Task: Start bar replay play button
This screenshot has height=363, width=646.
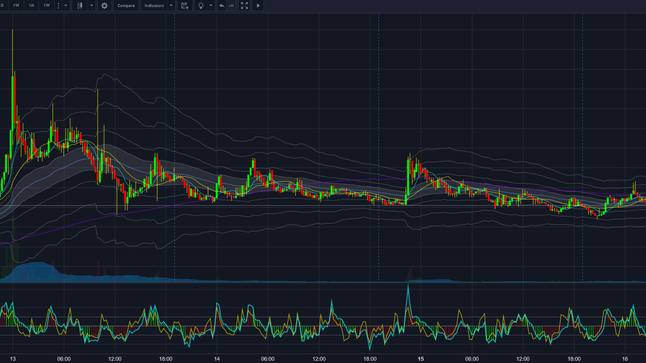Action: pos(258,6)
